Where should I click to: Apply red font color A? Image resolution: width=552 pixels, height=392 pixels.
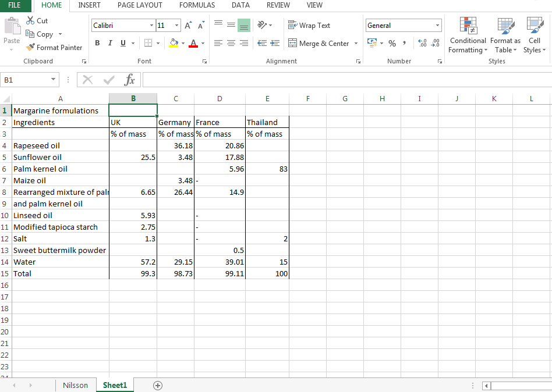pyautogui.click(x=193, y=43)
